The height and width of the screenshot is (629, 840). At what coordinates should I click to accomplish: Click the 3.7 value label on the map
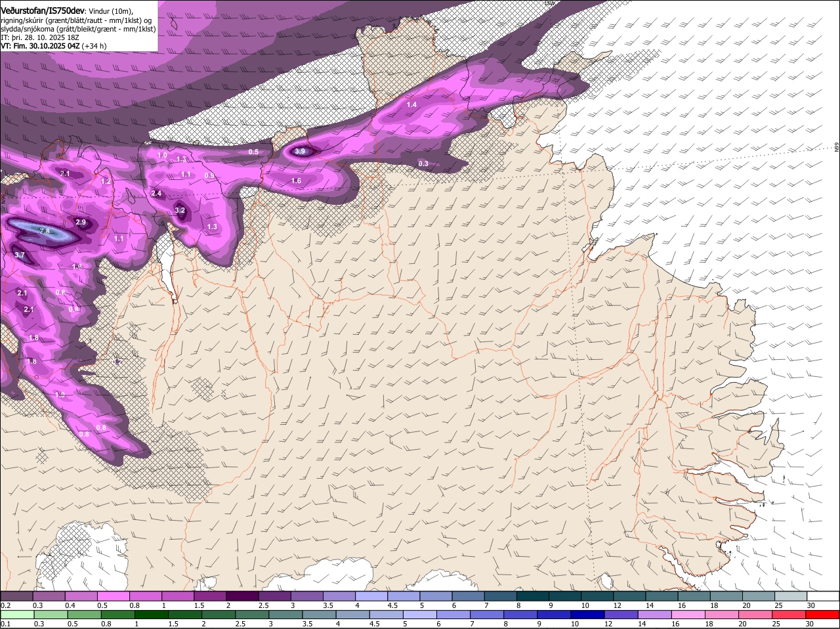tap(20, 255)
